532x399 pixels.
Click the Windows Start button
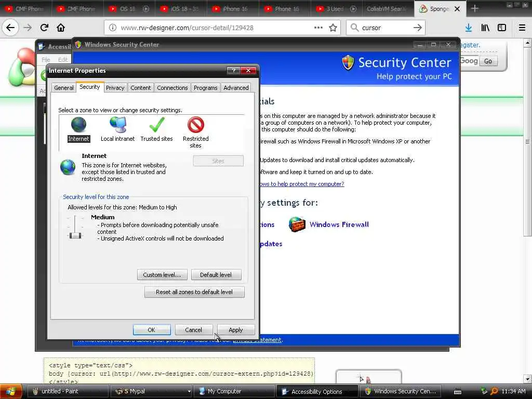coord(11,391)
